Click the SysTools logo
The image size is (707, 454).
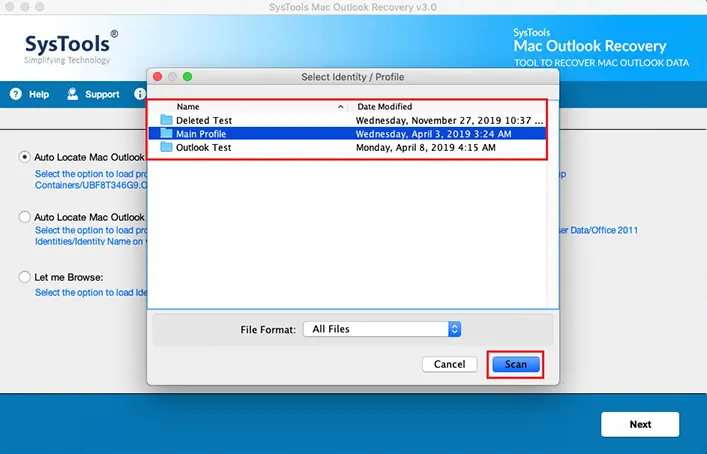tap(71, 47)
